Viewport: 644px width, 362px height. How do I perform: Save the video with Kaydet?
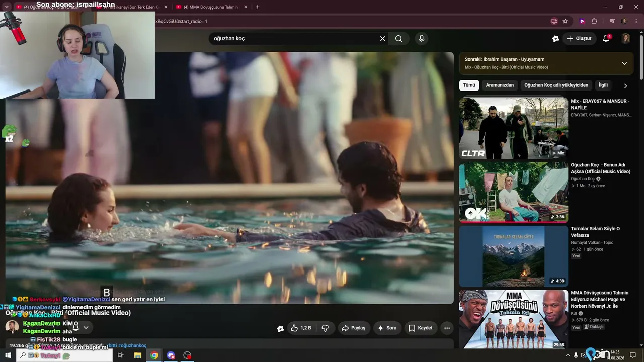click(x=420, y=328)
